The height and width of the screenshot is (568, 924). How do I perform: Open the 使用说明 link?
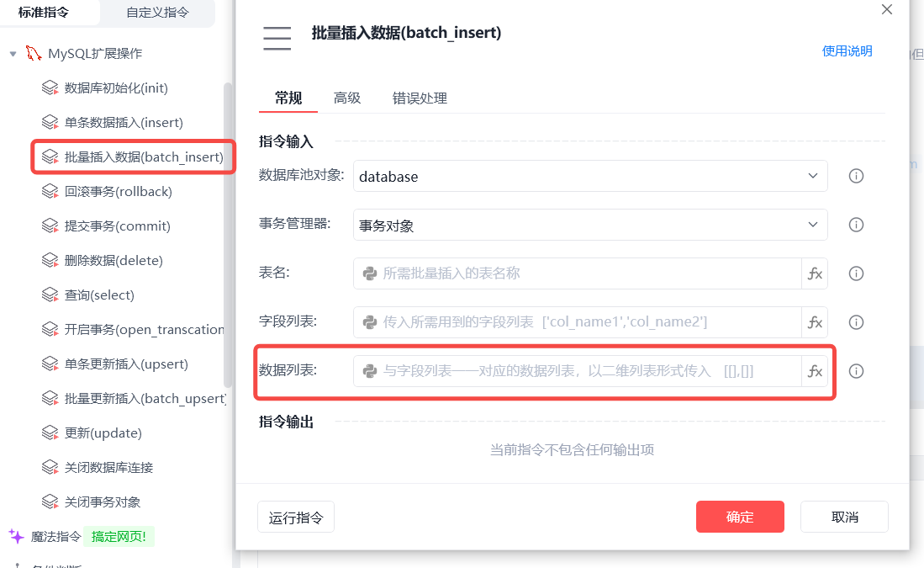847,51
